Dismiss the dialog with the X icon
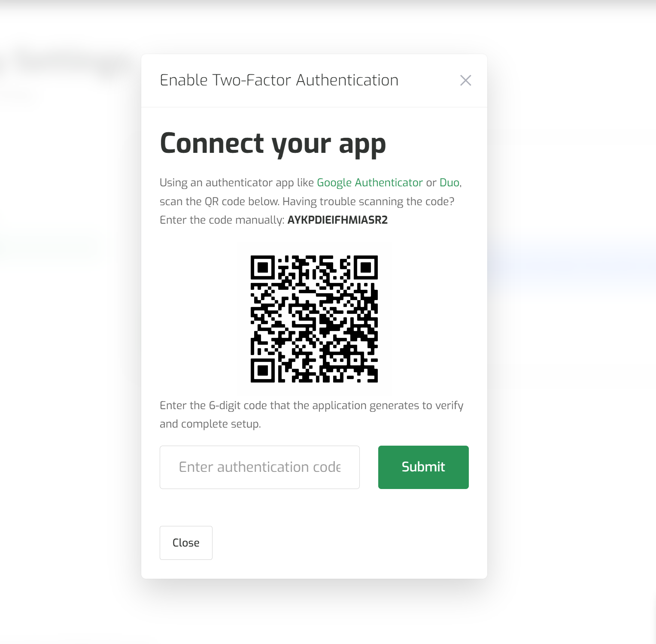The width and height of the screenshot is (656, 644). tap(465, 80)
